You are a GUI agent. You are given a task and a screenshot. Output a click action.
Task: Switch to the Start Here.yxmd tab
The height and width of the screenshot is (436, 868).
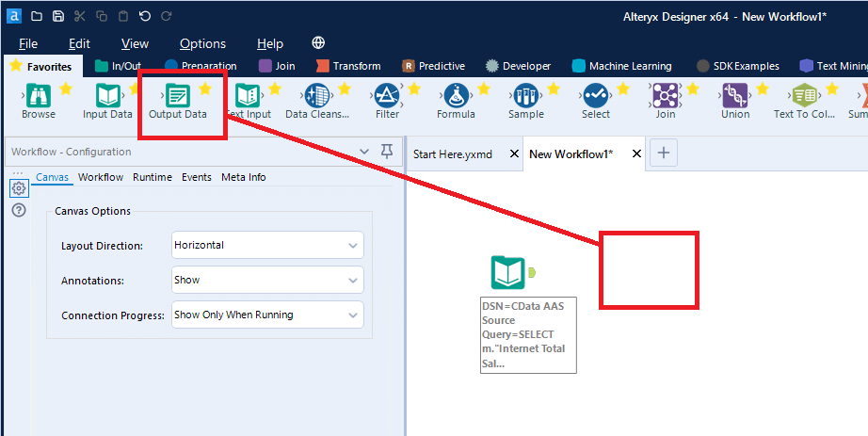(x=452, y=154)
